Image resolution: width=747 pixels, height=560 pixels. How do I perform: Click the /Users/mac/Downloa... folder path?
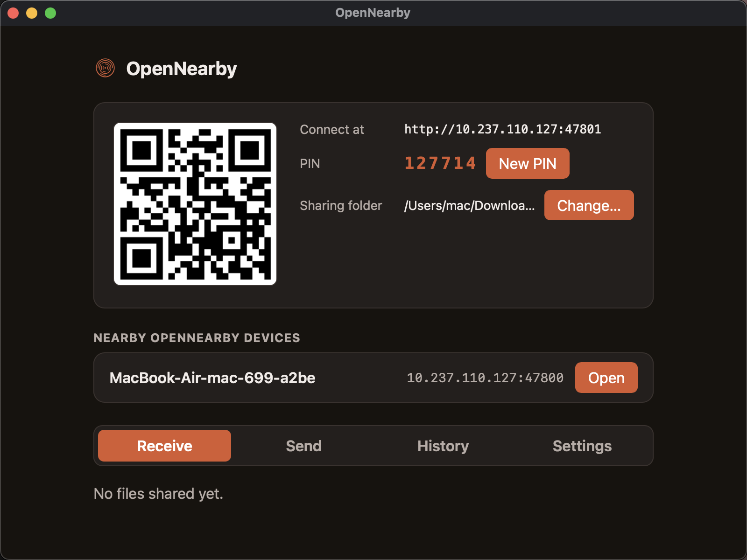pos(469,205)
